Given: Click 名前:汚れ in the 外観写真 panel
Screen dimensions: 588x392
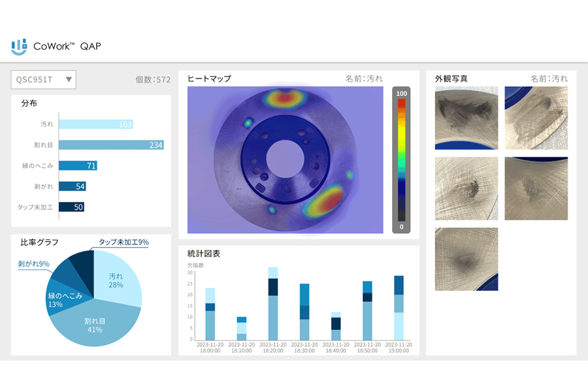Looking at the screenshot, I should (x=549, y=78).
